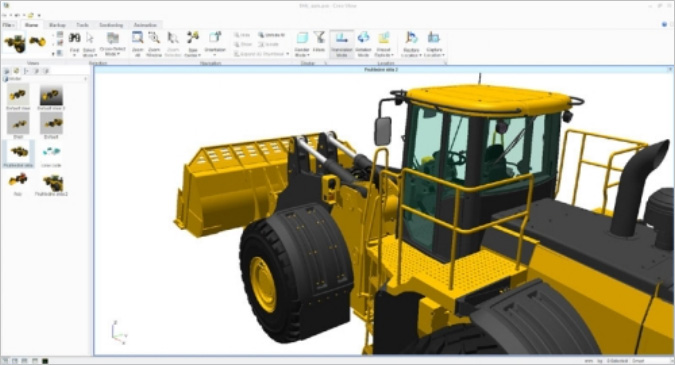Open the Render Mode dropdown
Viewport: 675px width, 365px height.
[x=302, y=43]
